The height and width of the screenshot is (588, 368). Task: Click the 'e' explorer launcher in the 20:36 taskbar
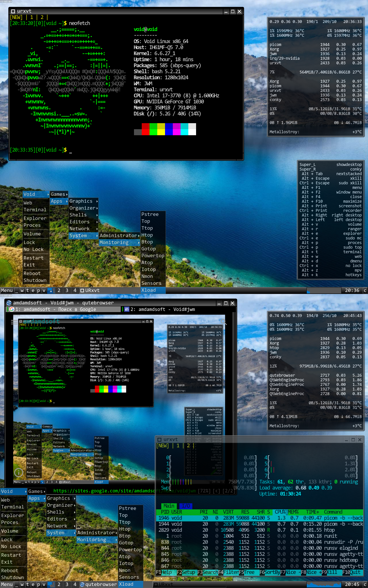coord(33,290)
